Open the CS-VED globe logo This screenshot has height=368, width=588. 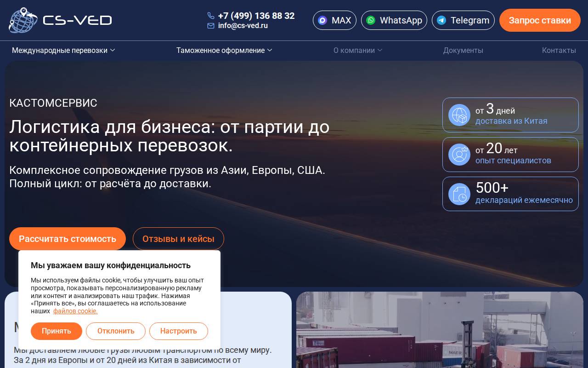tap(23, 20)
